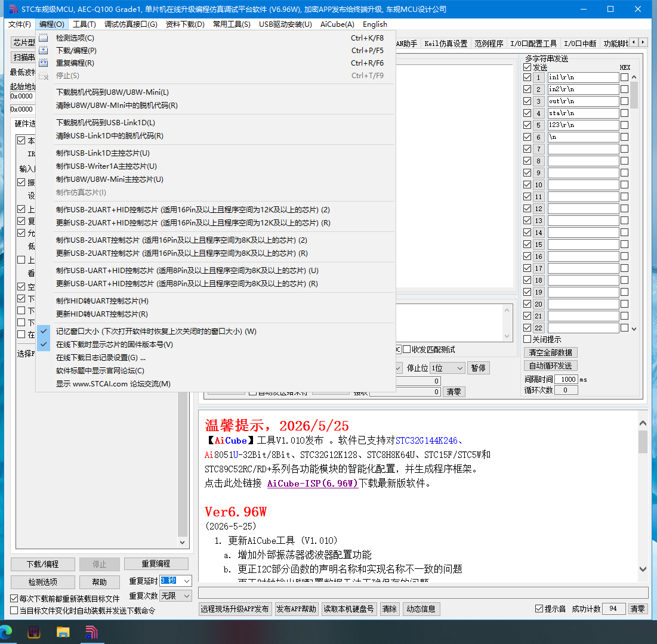Enable 当目标文件变化时自动装载并发送下载命令 checkbox
The image size is (657, 644).
14,611
